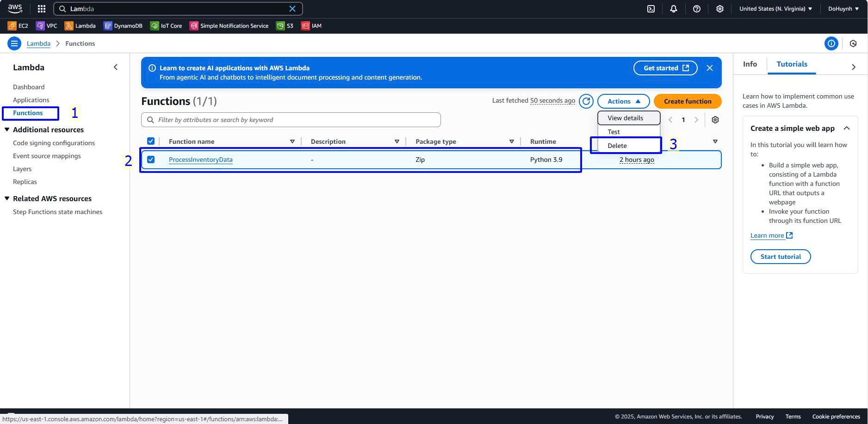Collapse the Create a simple web app panel
This screenshot has height=424, width=868.
click(x=846, y=129)
